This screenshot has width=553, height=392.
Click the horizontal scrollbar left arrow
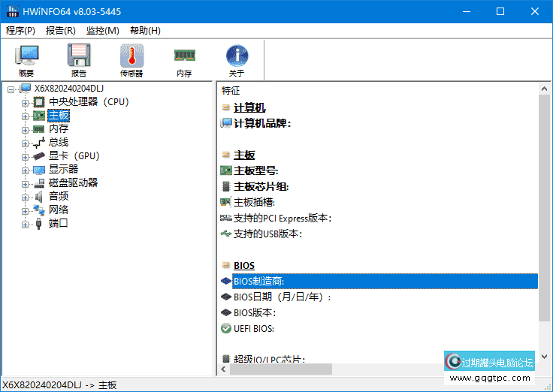(x=224, y=369)
